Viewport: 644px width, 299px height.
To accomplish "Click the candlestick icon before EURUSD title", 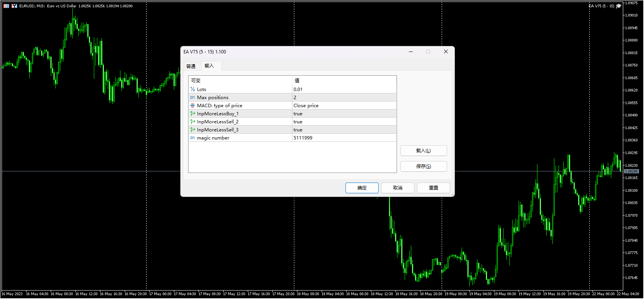I will click(14, 6).
